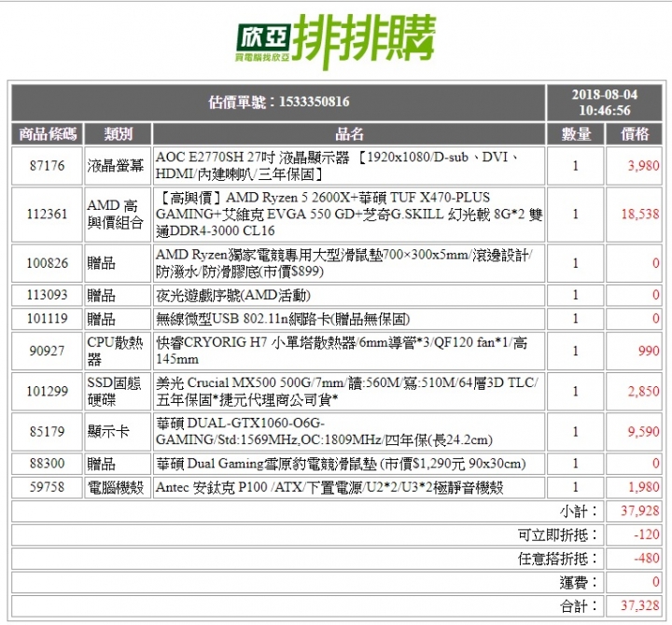This screenshot has height=625, width=672.
Task: Click the 商品條碼 column header
Action: (48, 134)
